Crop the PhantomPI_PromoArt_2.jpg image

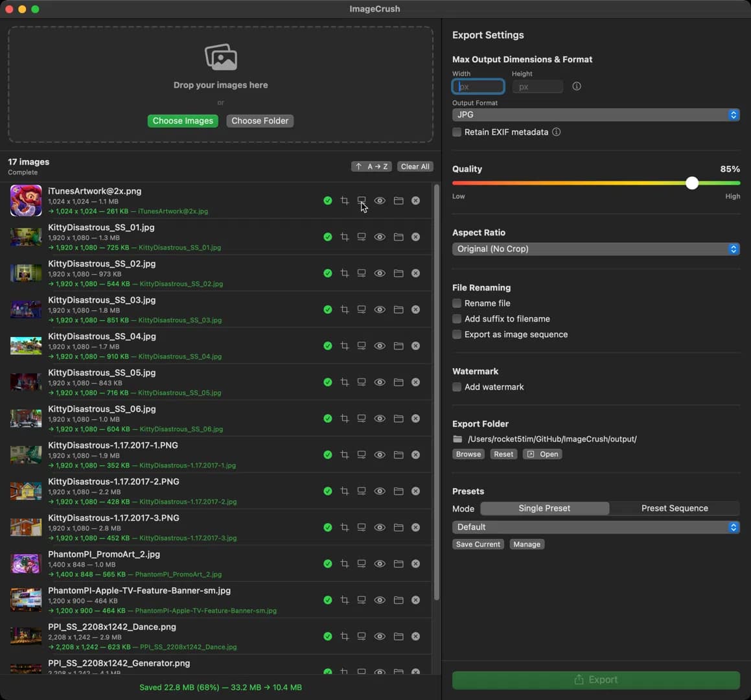(344, 564)
